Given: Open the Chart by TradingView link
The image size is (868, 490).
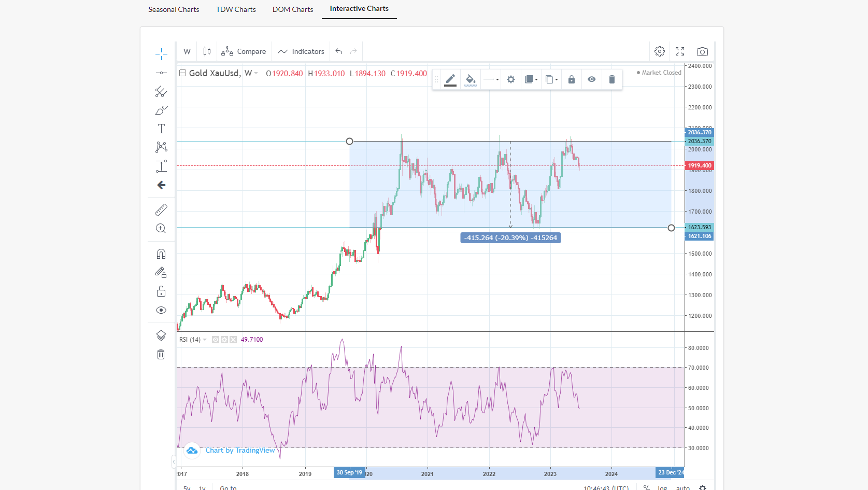Looking at the screenshot, I should [240, 450].
